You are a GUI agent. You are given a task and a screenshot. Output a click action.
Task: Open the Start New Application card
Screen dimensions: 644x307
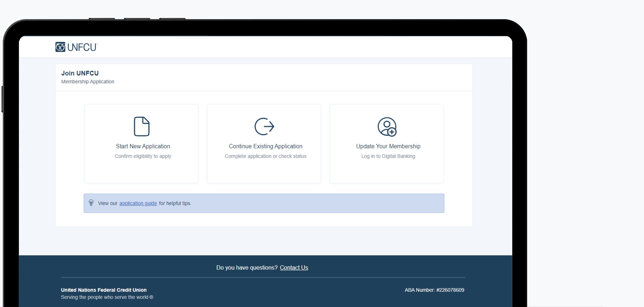141,144
